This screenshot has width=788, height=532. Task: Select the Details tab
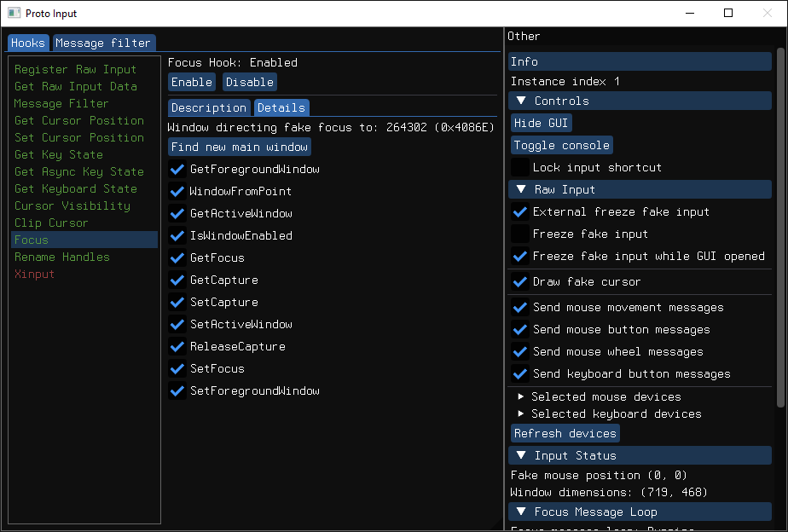(x=281, y=107)
